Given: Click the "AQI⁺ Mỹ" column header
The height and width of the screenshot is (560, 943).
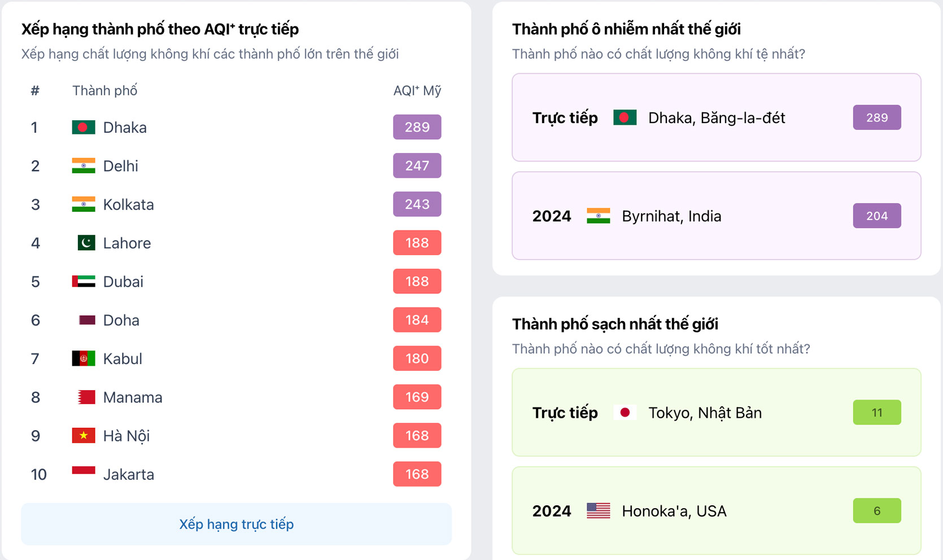Looking at the screenshot, I should [x=417, y=91].
